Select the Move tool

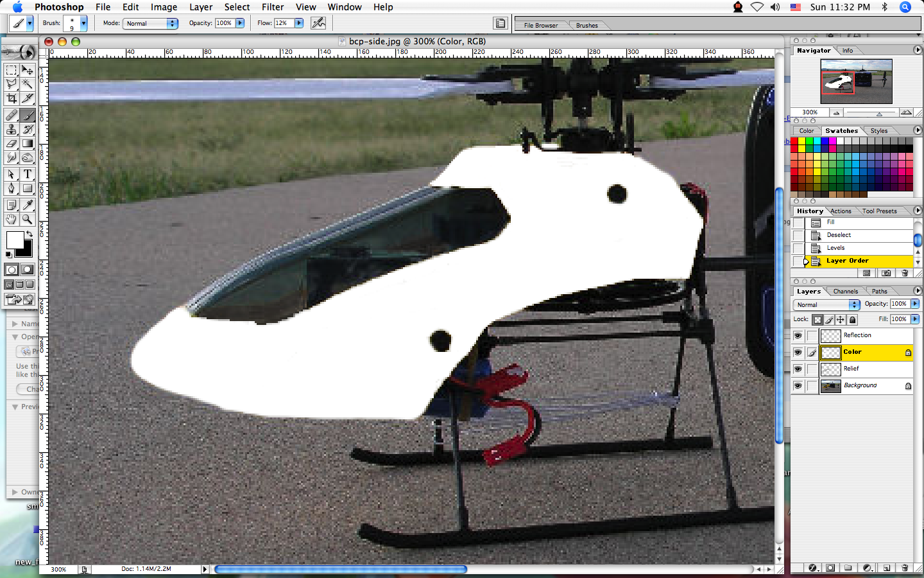pyautogui.click(x=28, y=70)
